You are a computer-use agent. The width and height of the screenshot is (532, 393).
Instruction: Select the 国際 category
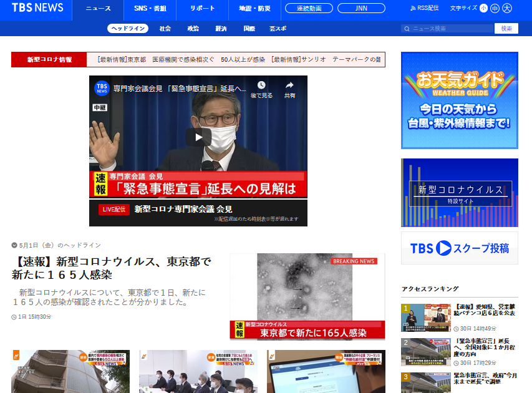point(249,29)
